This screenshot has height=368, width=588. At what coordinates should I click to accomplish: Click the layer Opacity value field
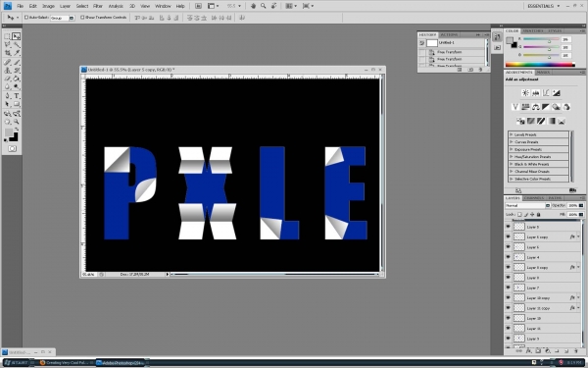(x=572, y=205)
